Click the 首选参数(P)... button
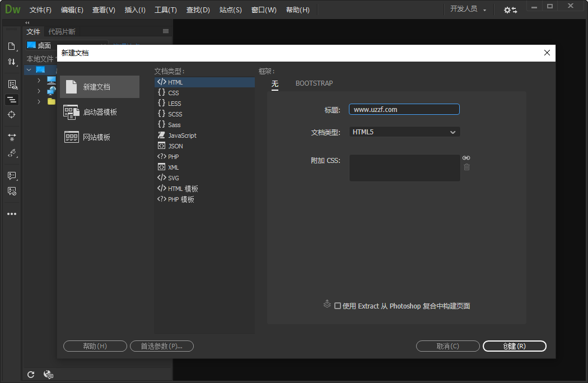 pos(162,346)
